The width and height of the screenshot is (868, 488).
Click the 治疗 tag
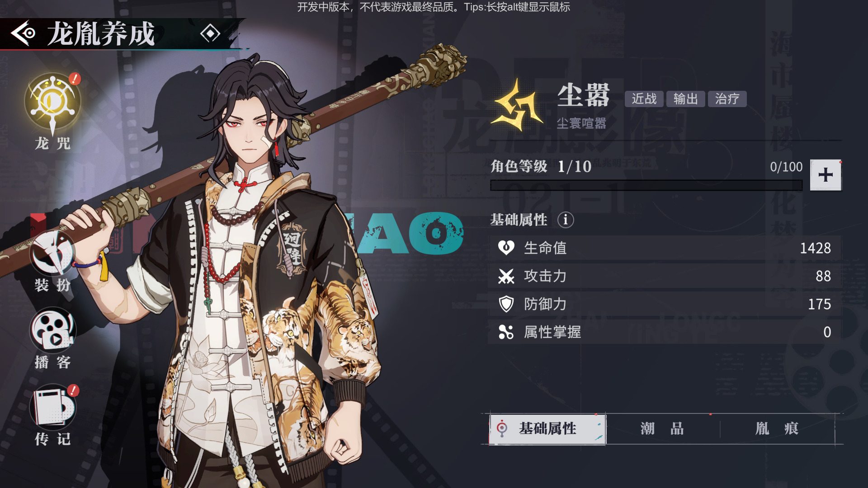click(727, 99)
